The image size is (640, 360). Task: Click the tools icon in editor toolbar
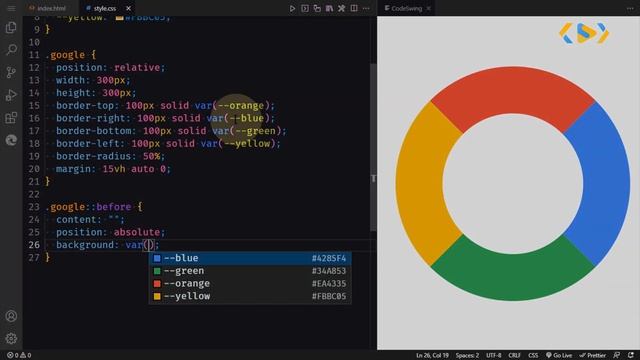point(342,8)
